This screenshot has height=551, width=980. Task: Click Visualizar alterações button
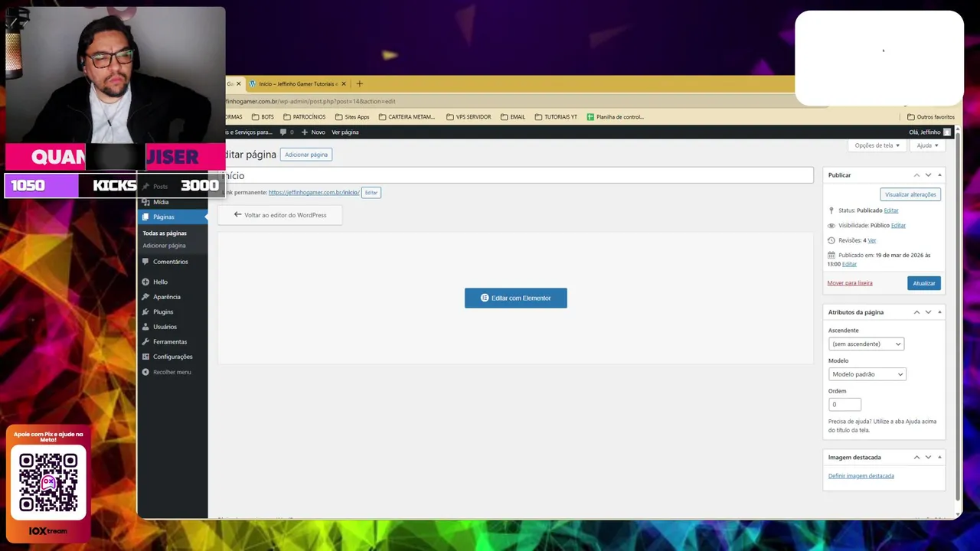tap(910, 194)
